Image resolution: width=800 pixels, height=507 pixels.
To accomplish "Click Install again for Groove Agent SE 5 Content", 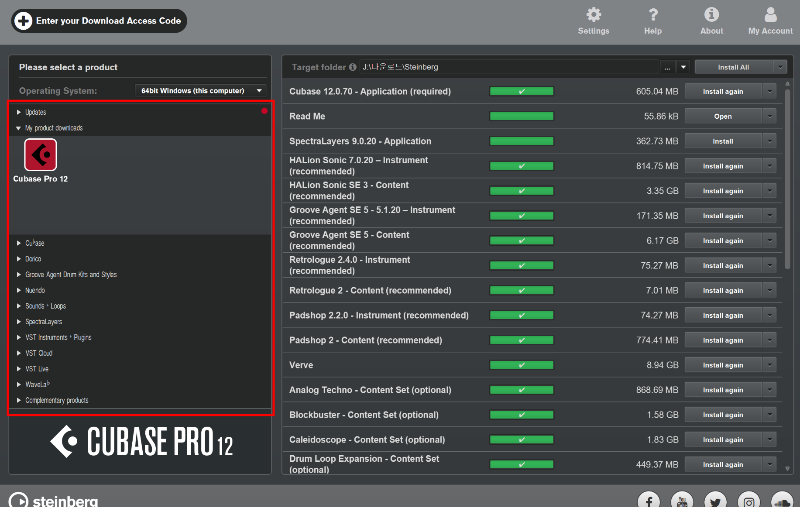I will (x=723, y=241).
